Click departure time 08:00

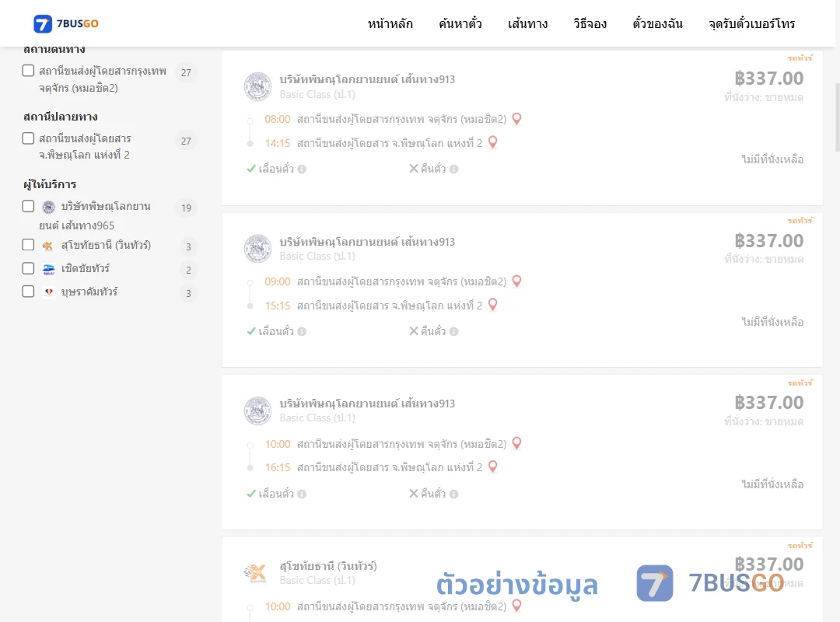click(278, 119)
